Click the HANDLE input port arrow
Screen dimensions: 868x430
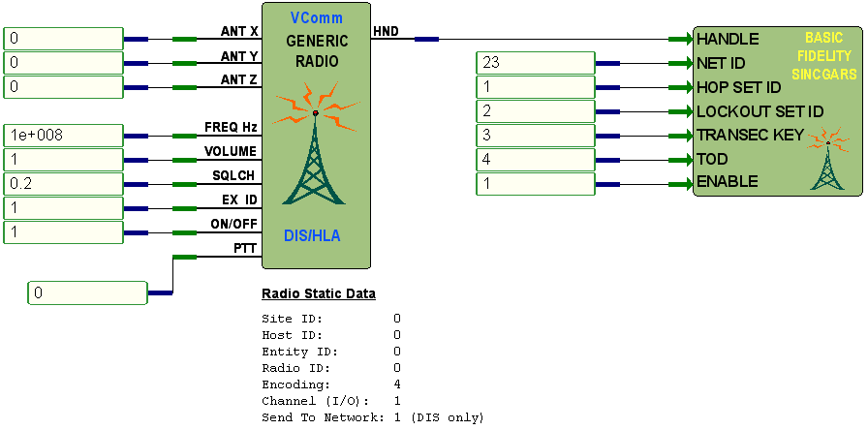681,40
